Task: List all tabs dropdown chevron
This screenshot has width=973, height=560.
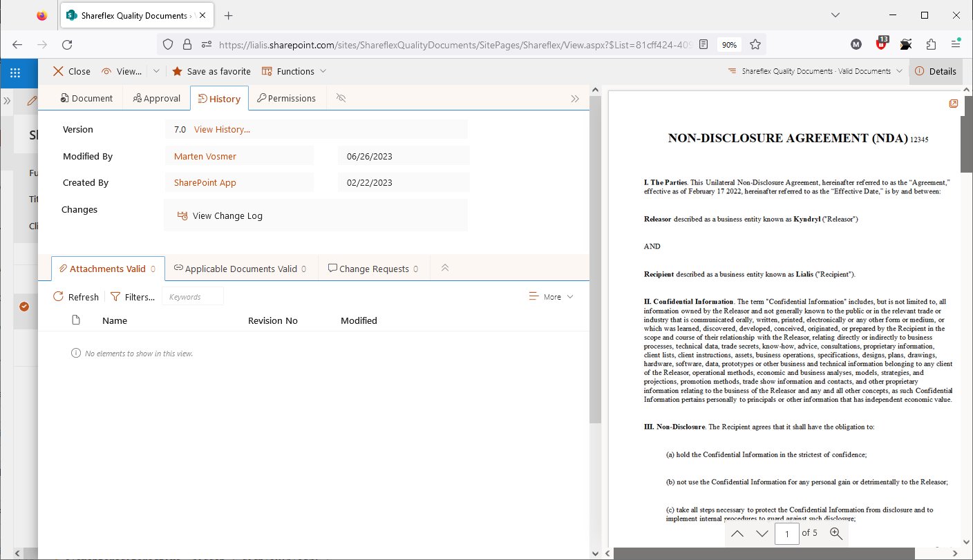Action: (835, 15)
